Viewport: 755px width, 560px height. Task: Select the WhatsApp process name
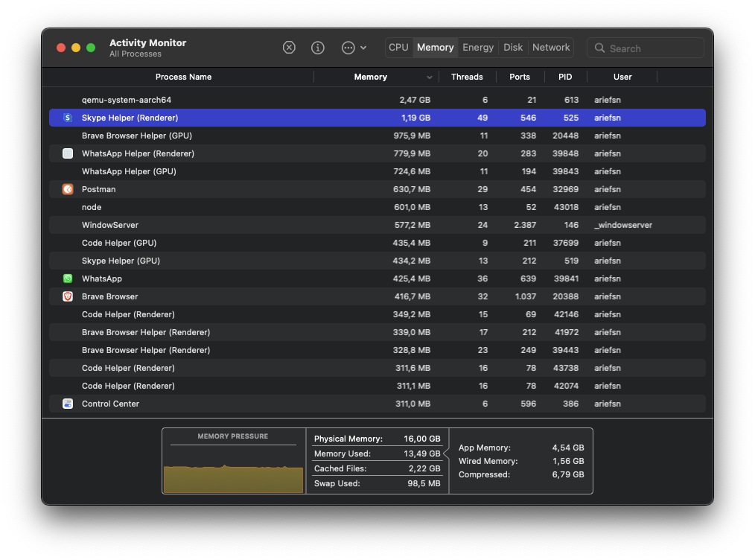pos(101,279)
